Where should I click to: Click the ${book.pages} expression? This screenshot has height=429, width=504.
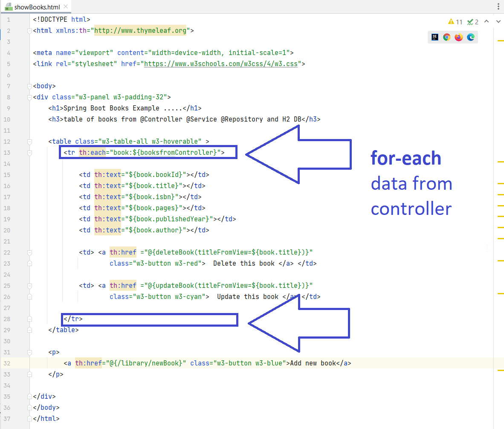154,208
